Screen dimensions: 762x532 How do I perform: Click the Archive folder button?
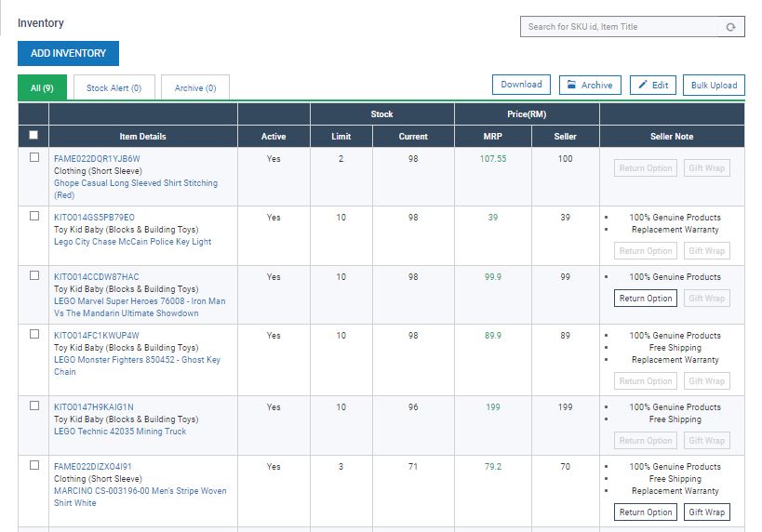point(590,86)
